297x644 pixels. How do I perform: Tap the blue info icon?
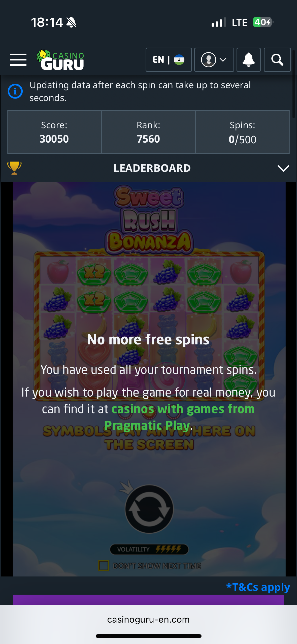point(15,91)
